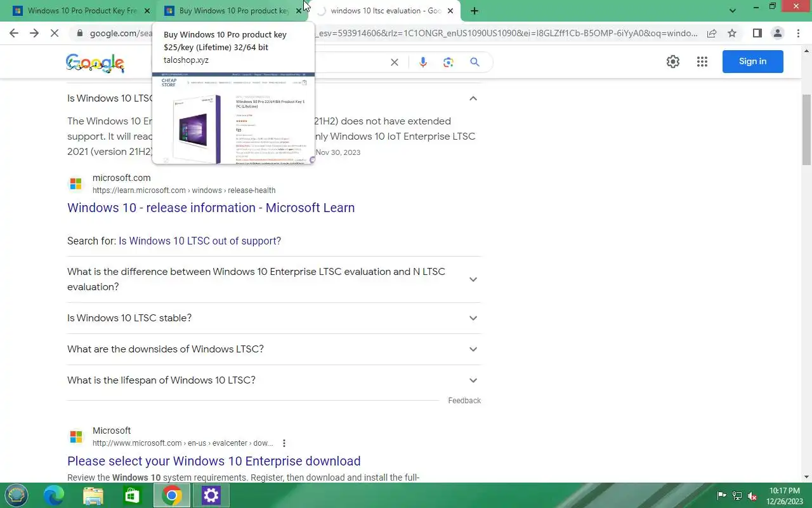Viewport: 812px width, 508px height.
Task: Click the magnifier search button
Action: (475, 62)
